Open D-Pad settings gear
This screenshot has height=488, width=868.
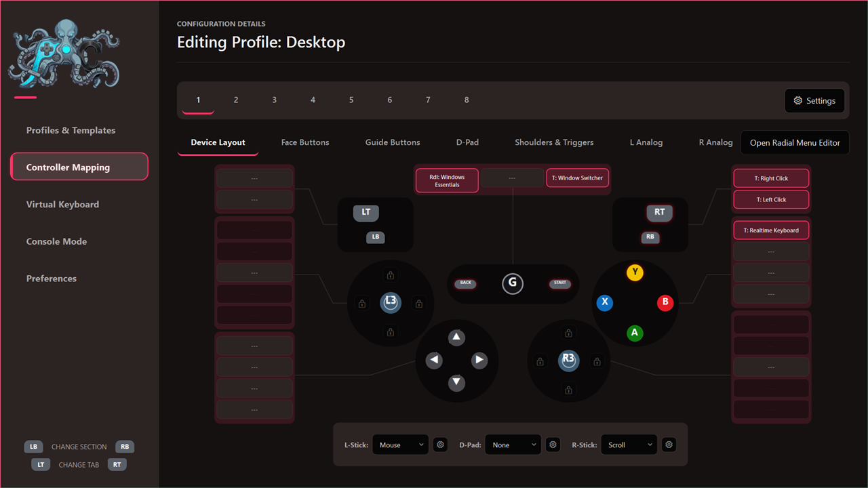click(x=553, y=445)
